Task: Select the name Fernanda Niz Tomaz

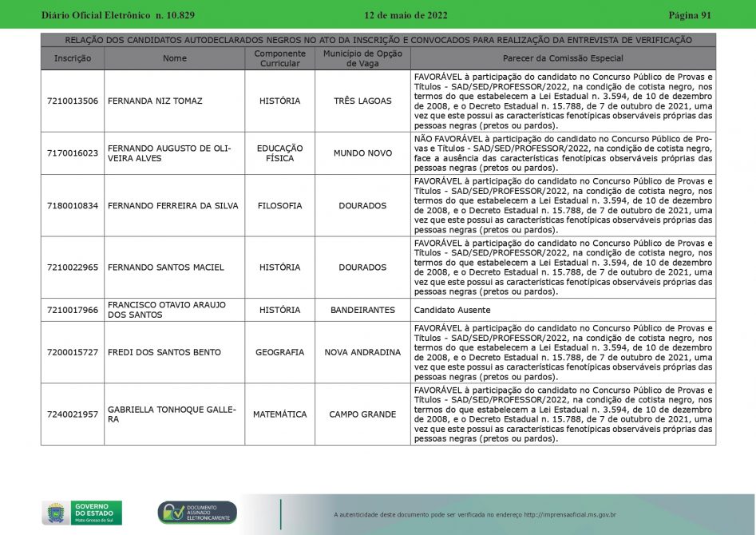Action: pos(155,101)
